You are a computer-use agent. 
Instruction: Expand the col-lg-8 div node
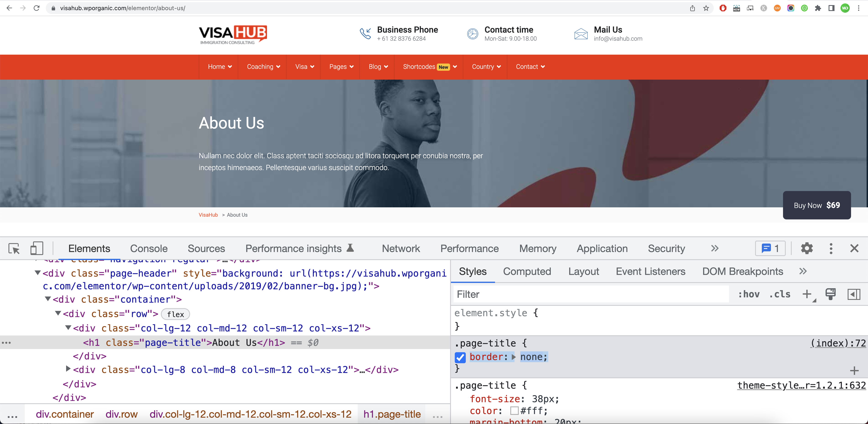tap(68, 369)
